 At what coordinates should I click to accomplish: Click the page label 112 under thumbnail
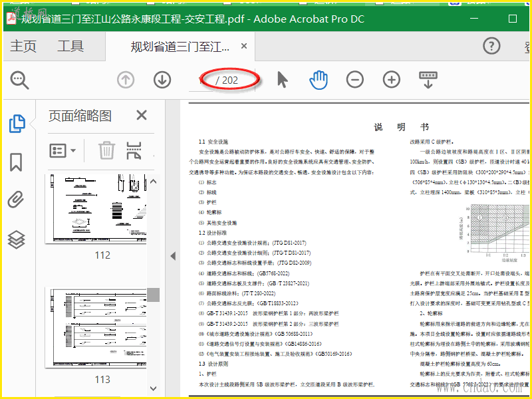pos(102,255)
